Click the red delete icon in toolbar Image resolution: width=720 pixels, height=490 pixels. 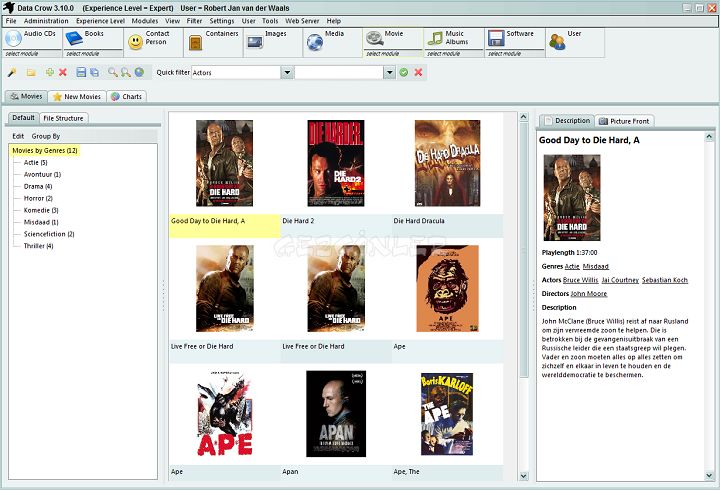pos(63,73)
